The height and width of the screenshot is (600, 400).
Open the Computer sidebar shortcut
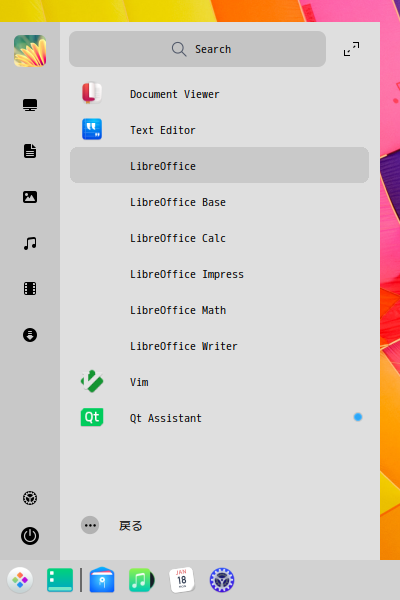pyautogui.click(x=30, y=105)
